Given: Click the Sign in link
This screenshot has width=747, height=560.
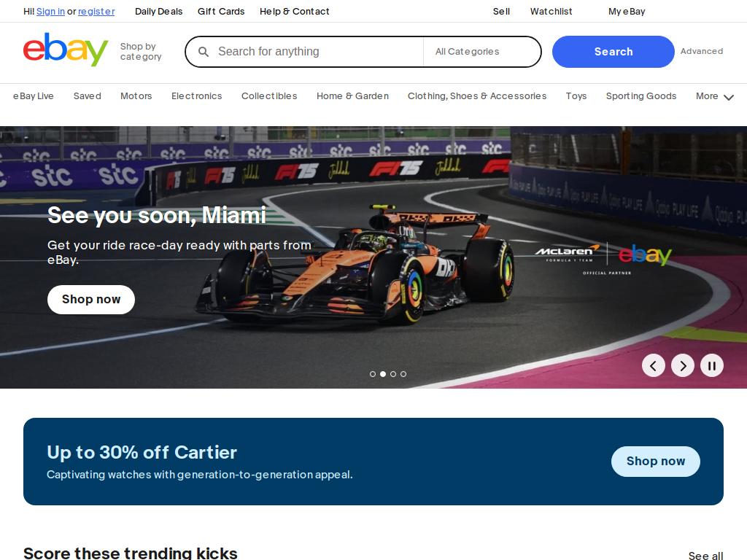Looking at the screenshot, I should (50, 12).
